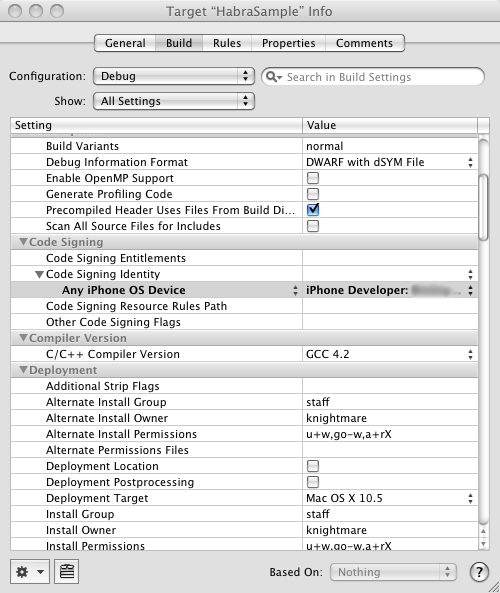The height and width of the screenshot is (593, 500).
Task: Click Alternate Install Owner value knightmare
Action: pos(336,418)
